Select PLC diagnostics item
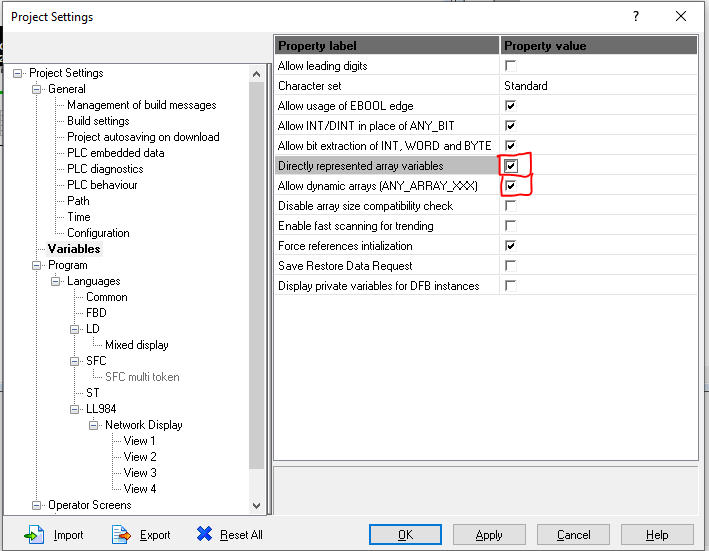 click(x=105, y=169)
